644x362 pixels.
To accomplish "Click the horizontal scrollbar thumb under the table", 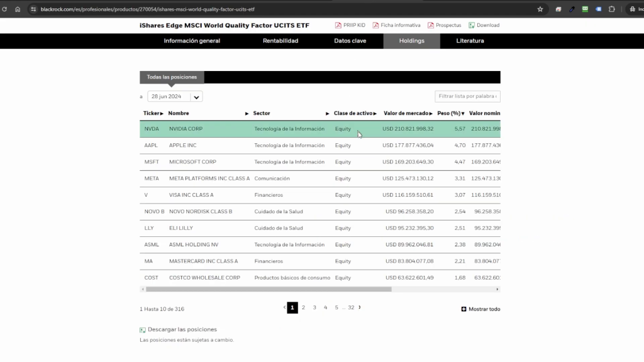I will [269, 289].
